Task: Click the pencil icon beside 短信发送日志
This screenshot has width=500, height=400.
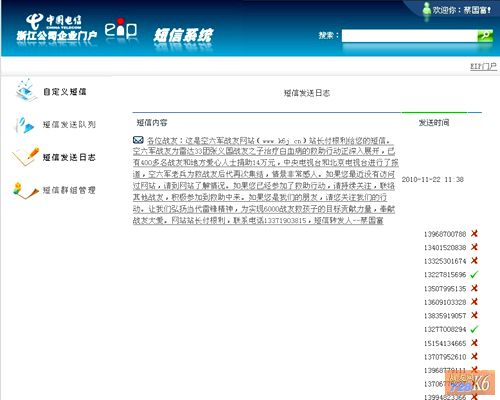Action: [x=25, y=156]
